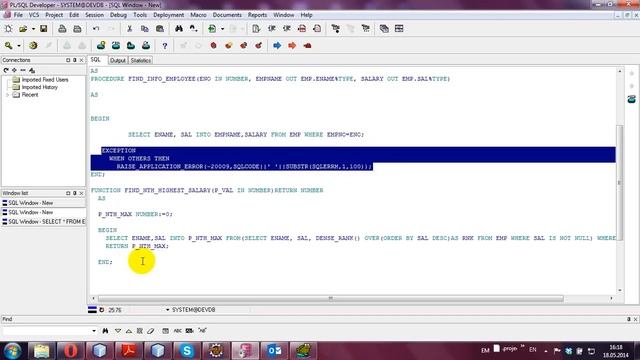Screen dimensions: 640x360
Task: Click the refresh icon in Connections panel
Action: pos(6,70)
